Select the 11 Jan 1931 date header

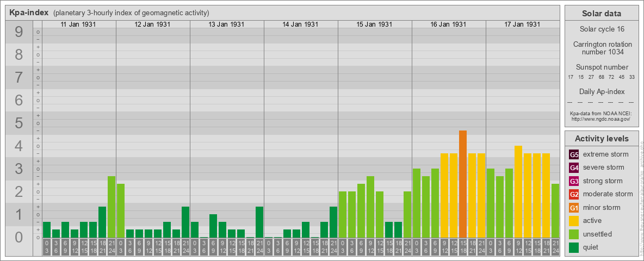point(79,24)
